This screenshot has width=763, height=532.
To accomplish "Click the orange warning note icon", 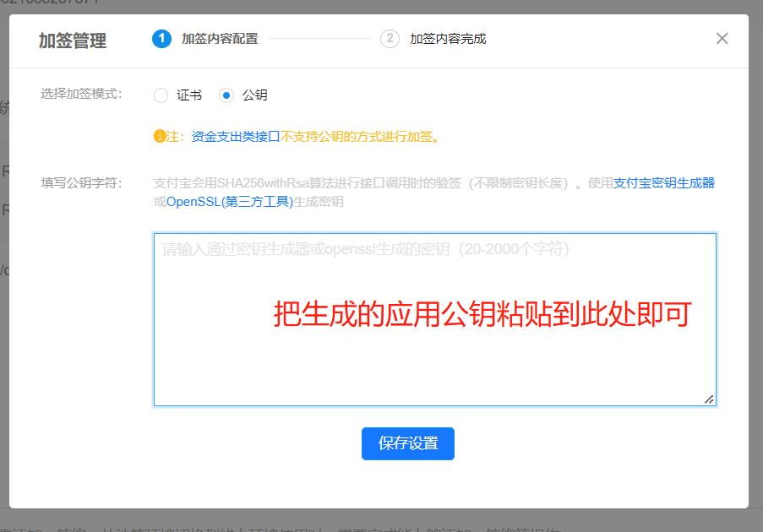I will (x=160, y=137).
